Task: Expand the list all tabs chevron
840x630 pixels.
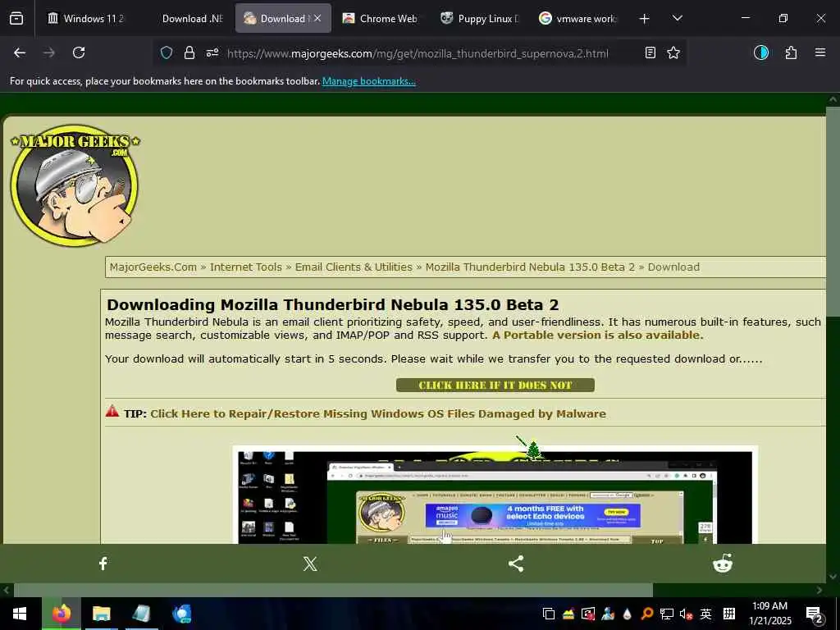Action: coord(677,19)
